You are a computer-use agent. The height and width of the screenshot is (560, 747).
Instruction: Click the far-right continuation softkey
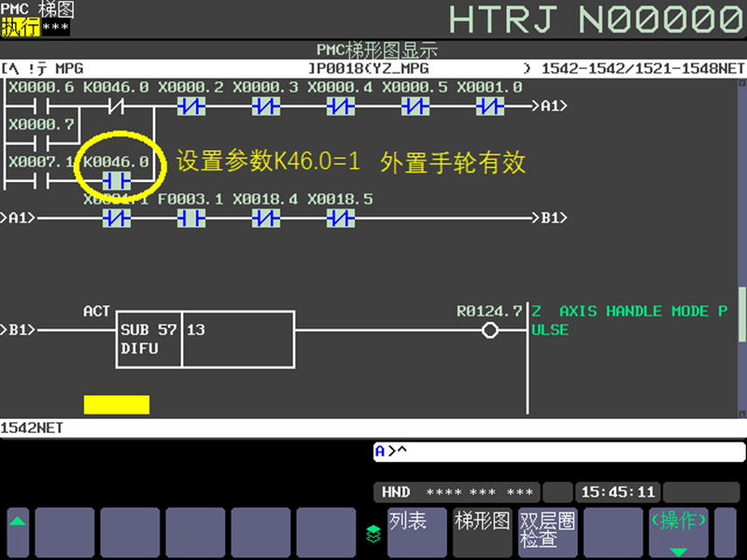(726, 532)
